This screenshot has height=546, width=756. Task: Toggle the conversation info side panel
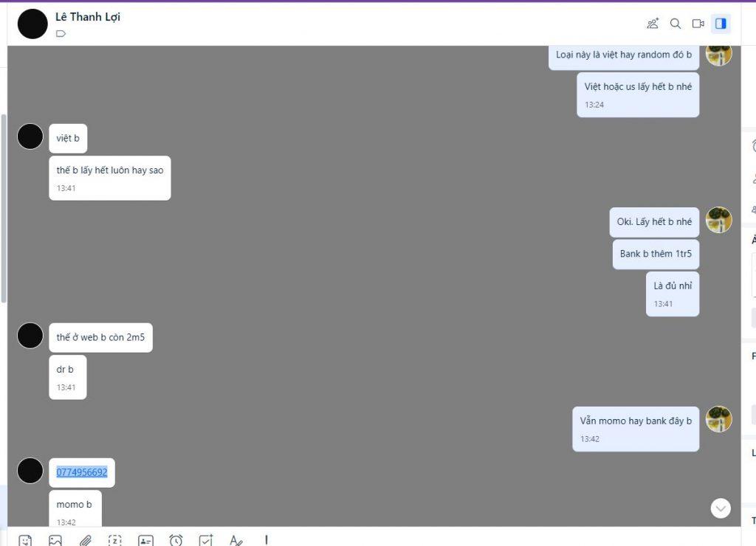(x=721, y=24)
